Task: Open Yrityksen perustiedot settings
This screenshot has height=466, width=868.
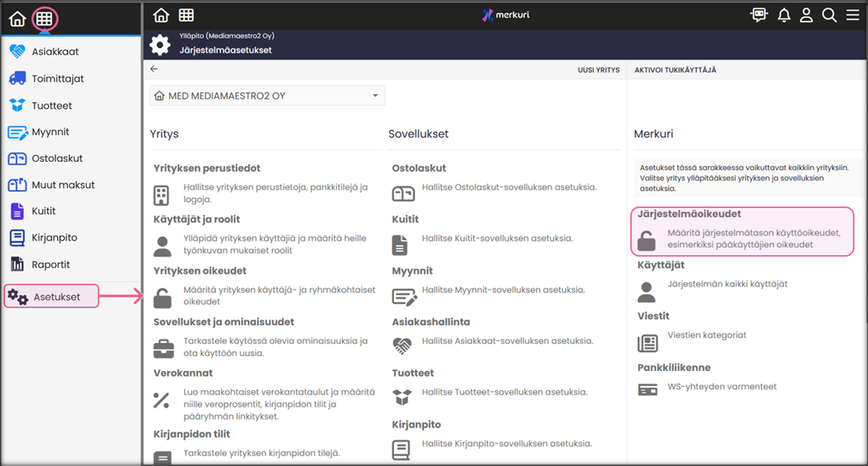Action: (x=206, y=168)
